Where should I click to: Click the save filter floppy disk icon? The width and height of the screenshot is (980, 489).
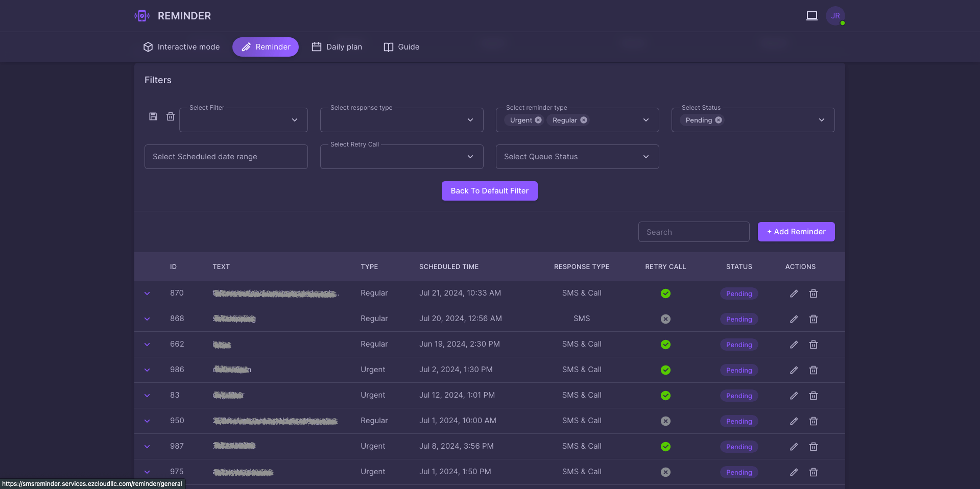(x=153, y=116)
